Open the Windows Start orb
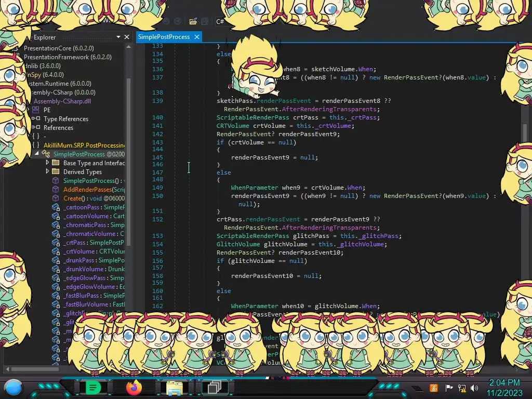 coord(14,388)
